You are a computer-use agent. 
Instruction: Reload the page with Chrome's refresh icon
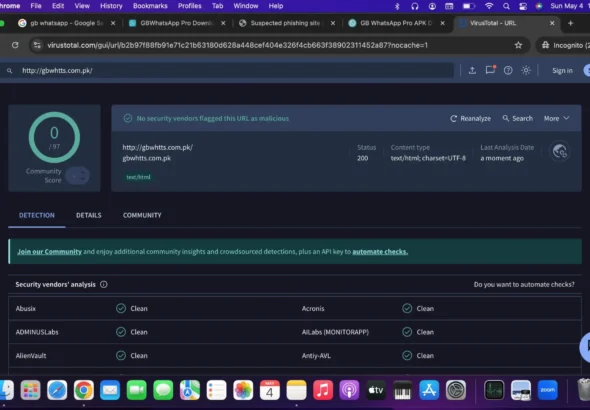point(15,45)
